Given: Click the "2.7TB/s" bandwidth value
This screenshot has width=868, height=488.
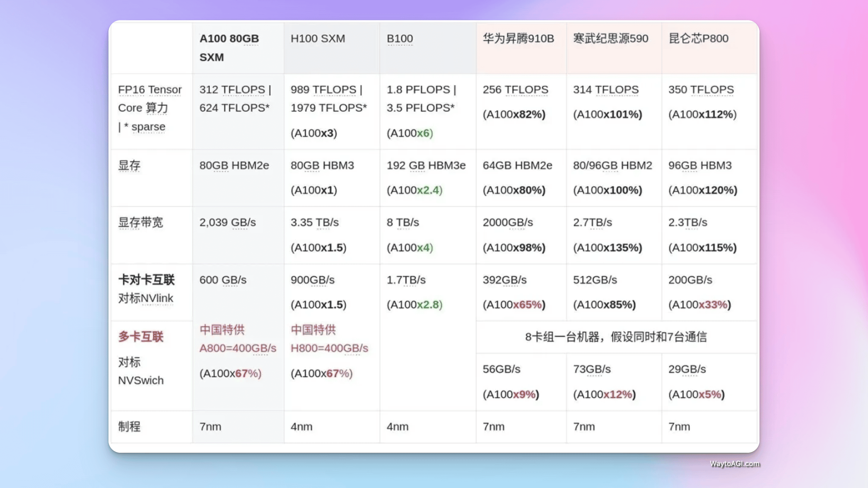Looking at the screenshot, I should click(x=592, y=222).
